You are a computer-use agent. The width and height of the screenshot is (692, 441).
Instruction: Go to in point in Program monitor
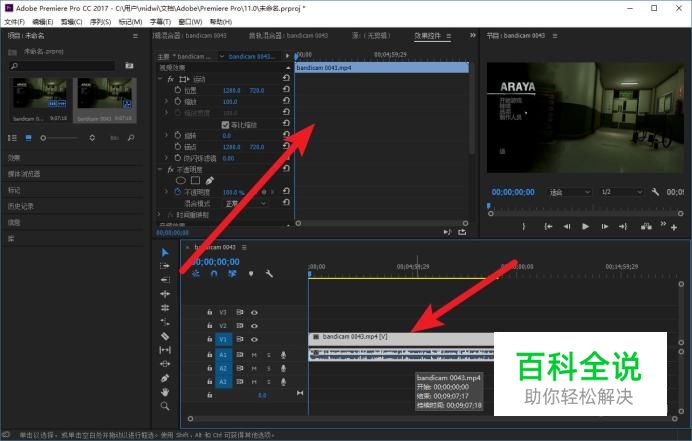coord(548,226)
